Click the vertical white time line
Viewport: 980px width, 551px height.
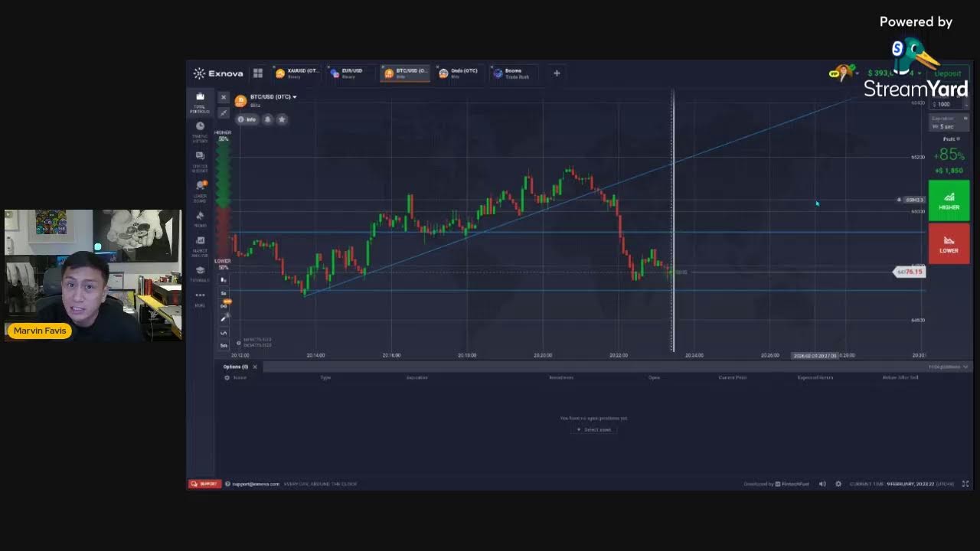point(673,222)
